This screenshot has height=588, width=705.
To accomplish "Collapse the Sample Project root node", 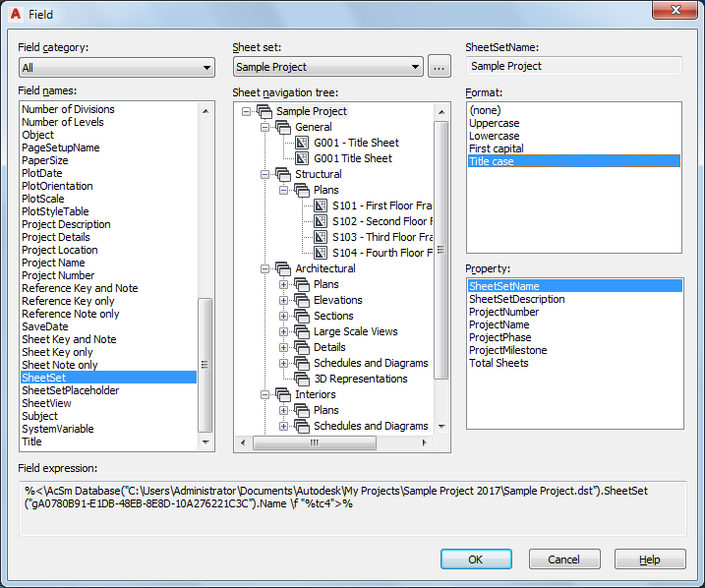I will point(246,111).
